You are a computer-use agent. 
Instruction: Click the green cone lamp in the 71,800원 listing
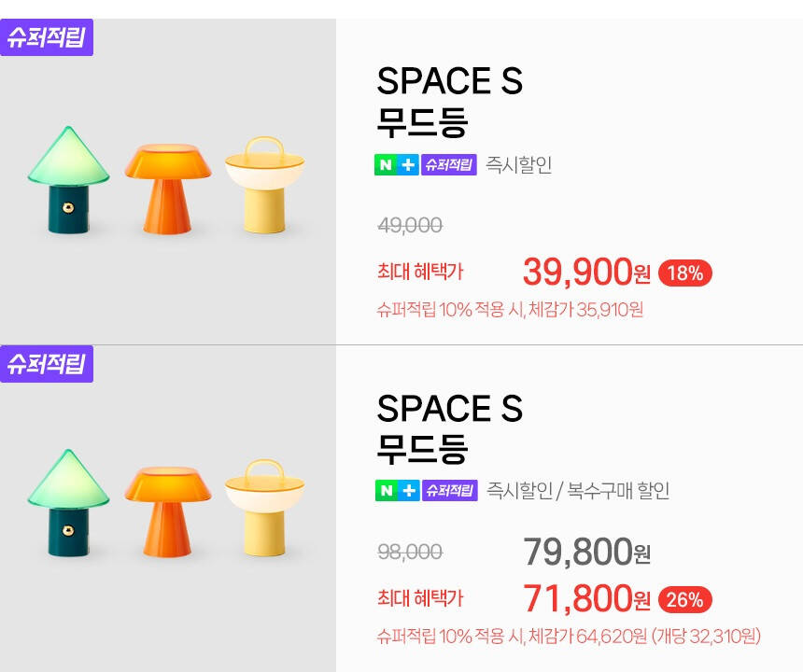(67, 504)
